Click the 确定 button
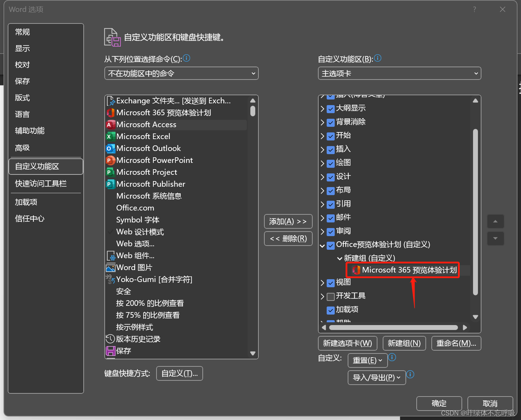The height and width of the screenshot is (420, 521). 439,404
